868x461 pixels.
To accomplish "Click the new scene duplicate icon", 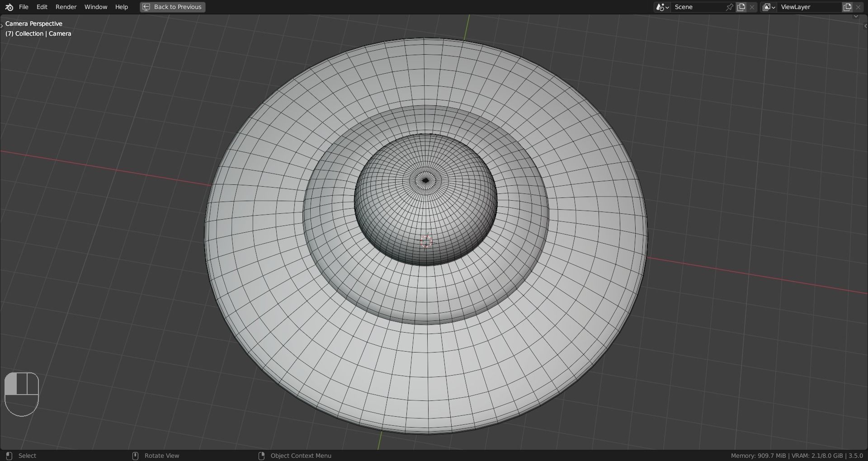I will click(741, 7).
